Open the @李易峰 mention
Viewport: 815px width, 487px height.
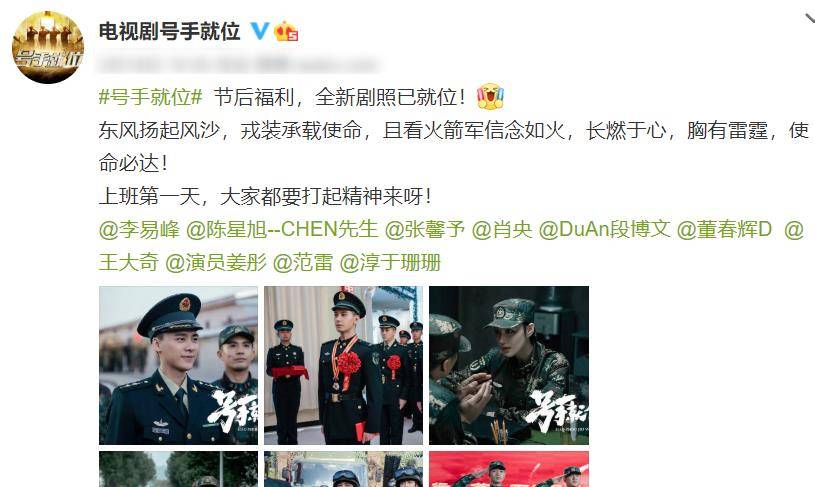tap(139, 229)
